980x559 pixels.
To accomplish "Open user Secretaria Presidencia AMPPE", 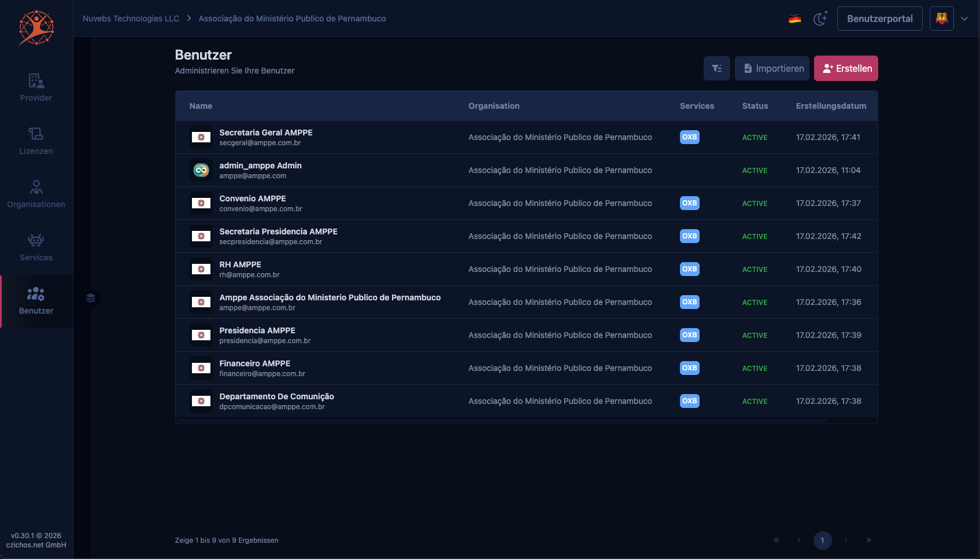I will pyautogui.click(x=278, y=231).
